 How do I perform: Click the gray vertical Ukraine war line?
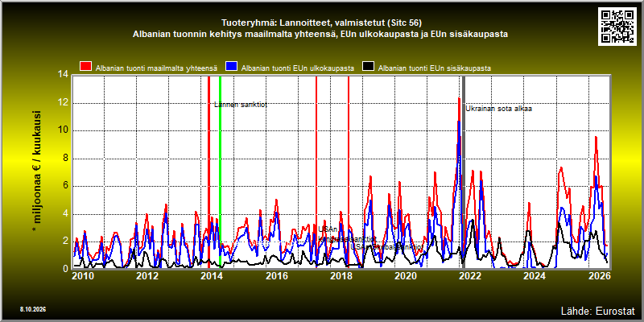[464, 171]
